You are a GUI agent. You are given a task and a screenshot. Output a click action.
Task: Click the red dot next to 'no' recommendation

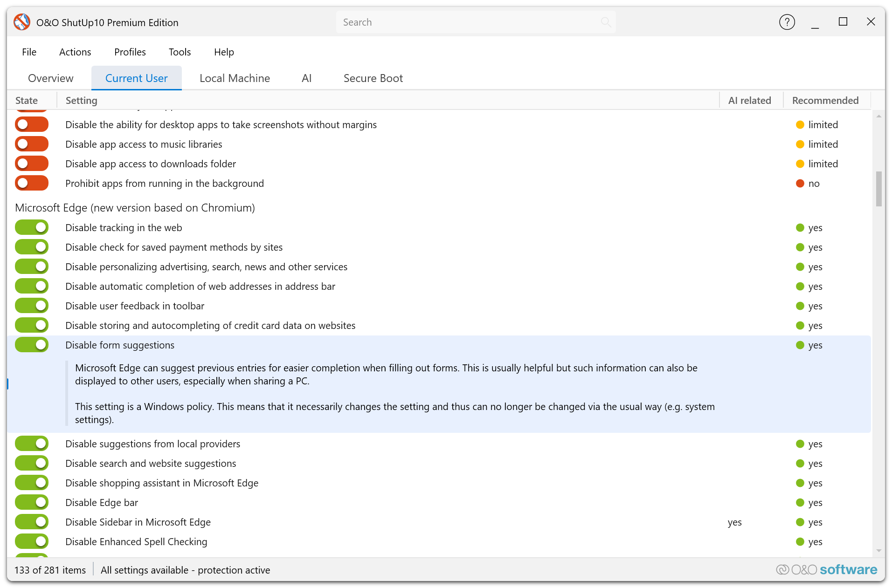pyautogui.click(x=800, y=184)
